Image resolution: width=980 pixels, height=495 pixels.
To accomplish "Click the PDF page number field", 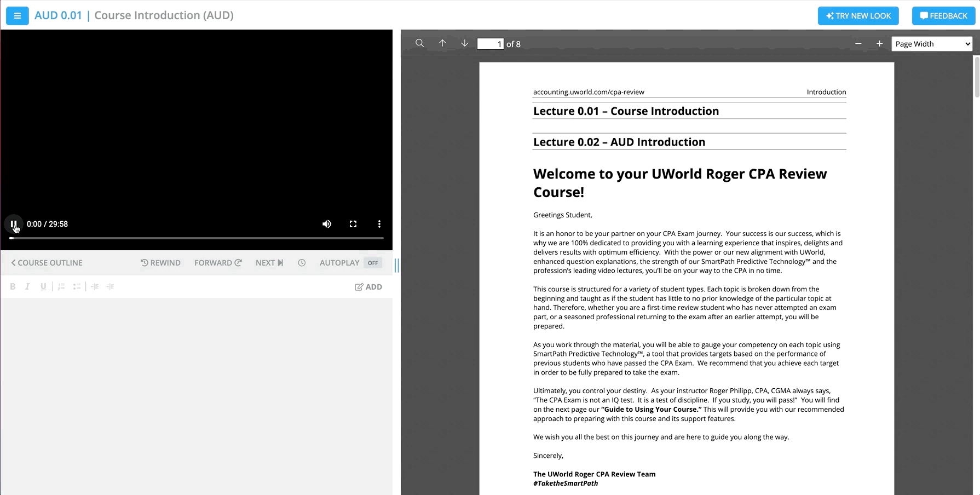I will 490,44.
